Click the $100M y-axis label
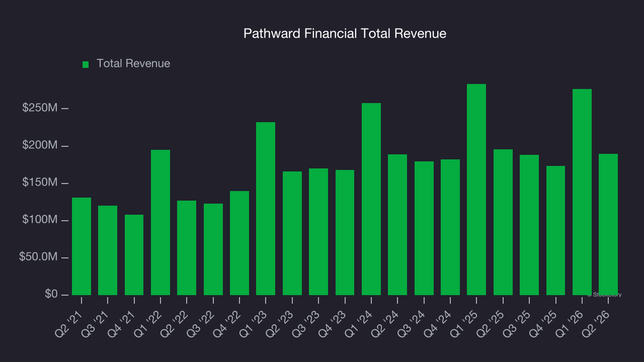The width and height of the screenshot is (644, 362). (x=40, y=220)
